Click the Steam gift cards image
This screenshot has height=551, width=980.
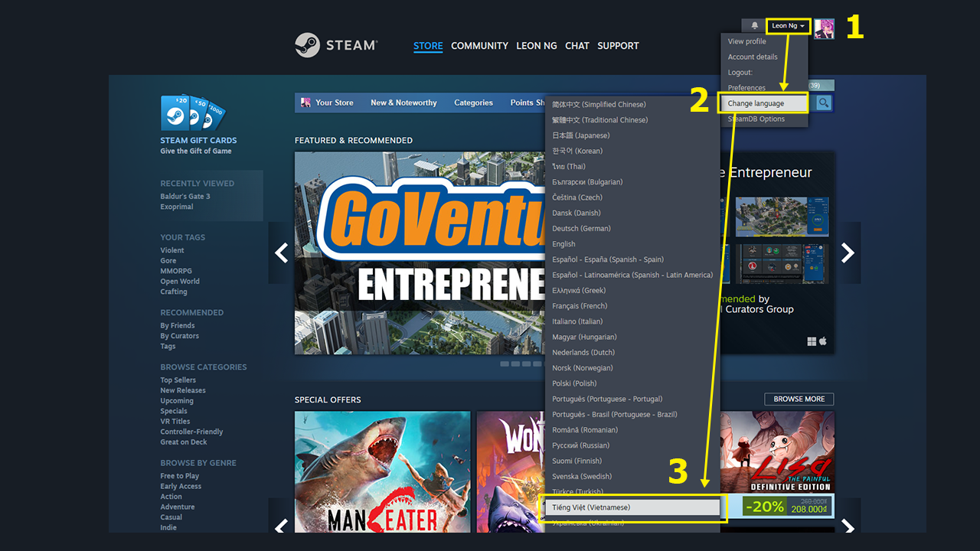pyautogui.click(x=193, y=113)
